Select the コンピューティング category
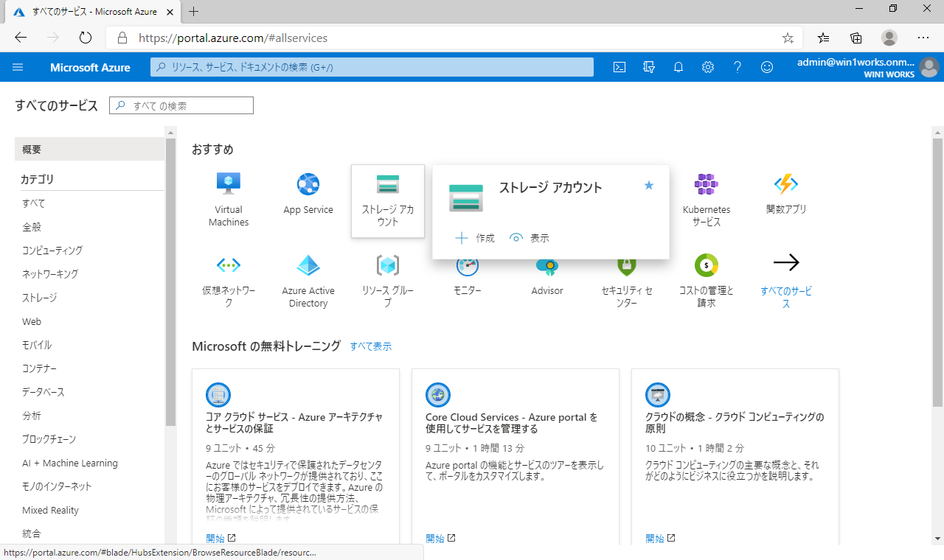 (52, 251)
